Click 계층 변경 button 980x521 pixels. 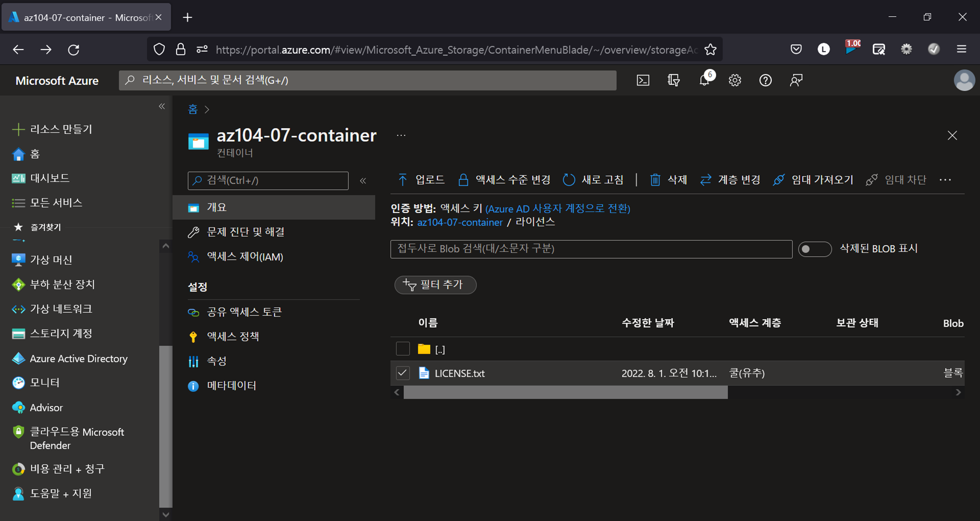(x=730, y=180)
